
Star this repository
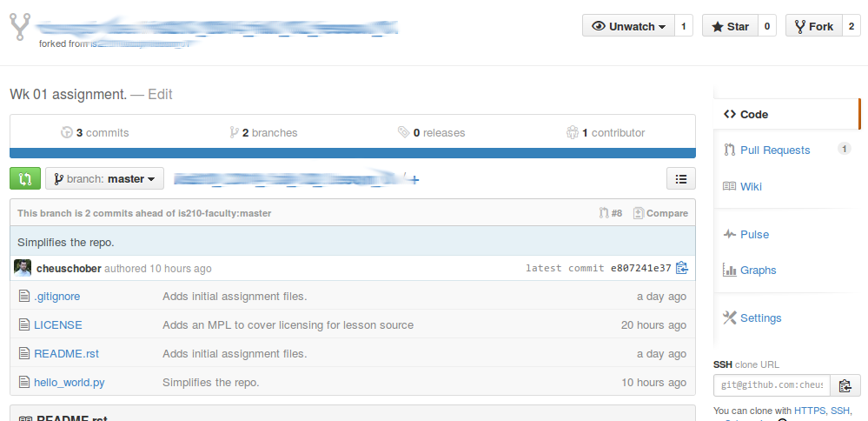tap(730, 26)
